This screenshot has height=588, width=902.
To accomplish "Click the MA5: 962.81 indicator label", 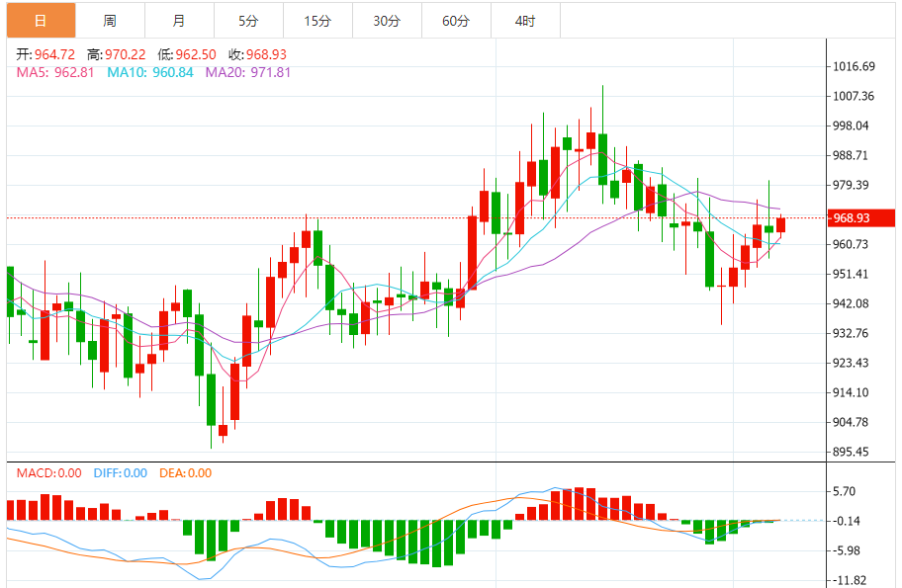I will point(55,72).
